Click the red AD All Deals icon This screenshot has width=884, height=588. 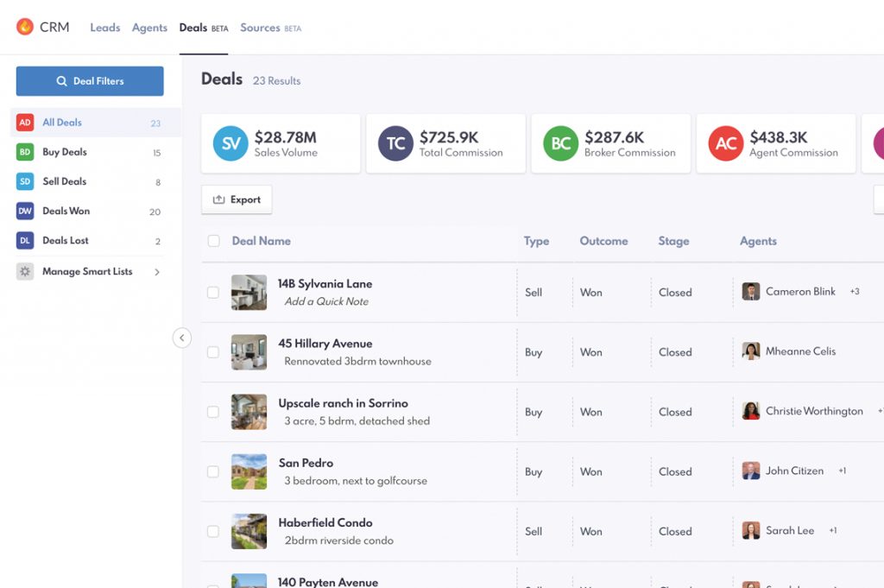pos(25,123)
